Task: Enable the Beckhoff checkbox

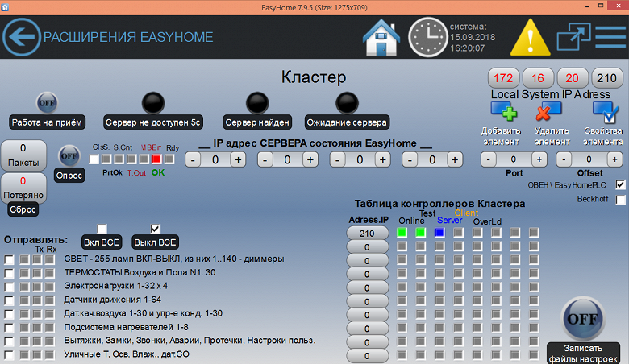Action: [x=620, y=200]
